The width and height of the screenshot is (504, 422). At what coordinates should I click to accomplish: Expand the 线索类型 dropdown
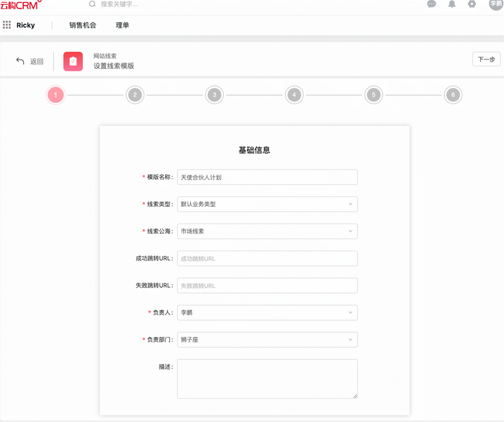(267, 204)
